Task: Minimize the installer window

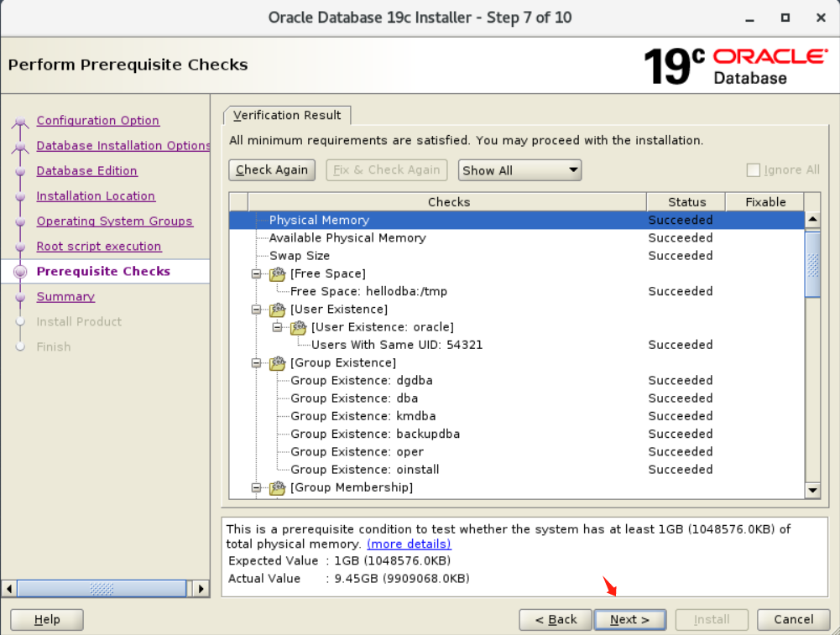Action: (749, 18)
